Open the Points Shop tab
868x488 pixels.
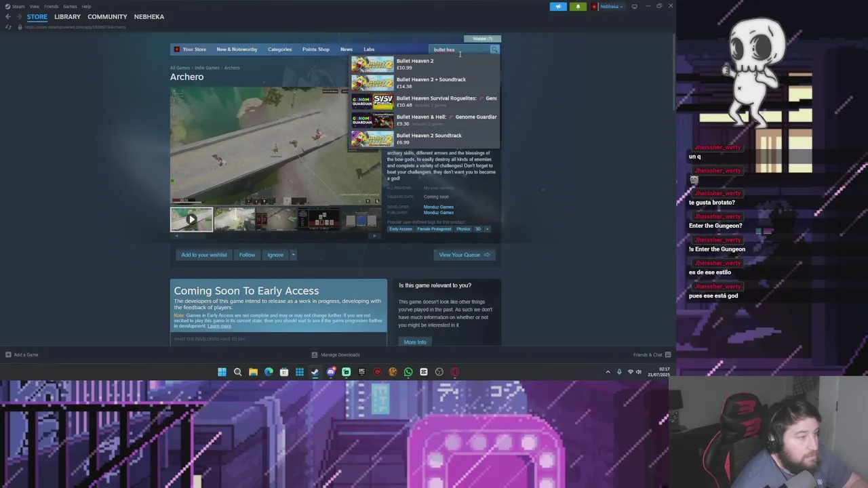[315, 49]
